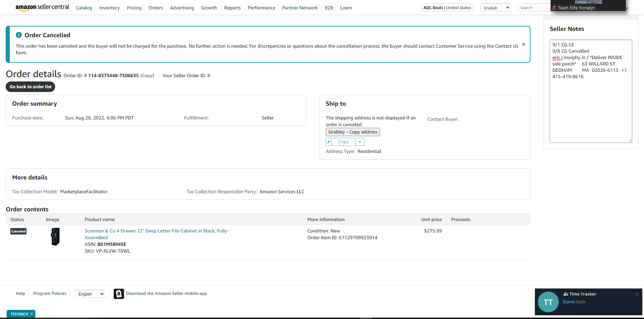Open the Orders menu
Viewport: 644px width, 319px height.
(x=156, y=8)
